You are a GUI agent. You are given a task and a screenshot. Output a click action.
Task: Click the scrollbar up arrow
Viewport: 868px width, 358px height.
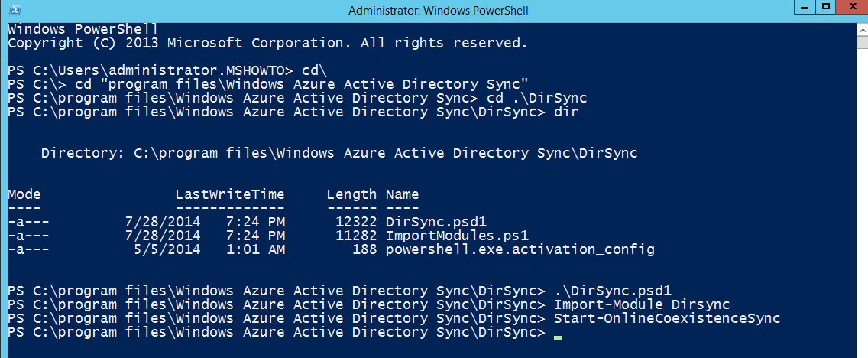tap(862, 29)
